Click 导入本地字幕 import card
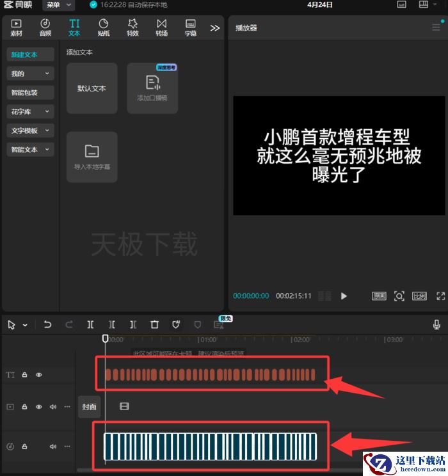 click(92, 157)
